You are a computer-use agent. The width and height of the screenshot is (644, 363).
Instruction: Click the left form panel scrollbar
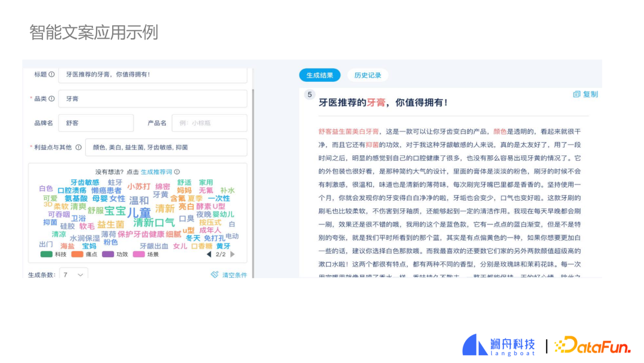pyautogui.click(x=253, y=183)
